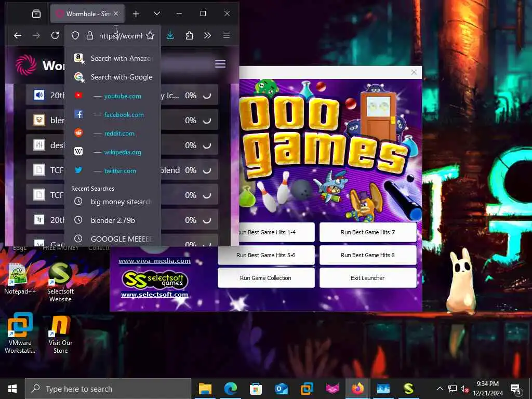Open Firefox application hamburger menu
This screenshot has width=532, height=399.
click(x=227, y=35)
